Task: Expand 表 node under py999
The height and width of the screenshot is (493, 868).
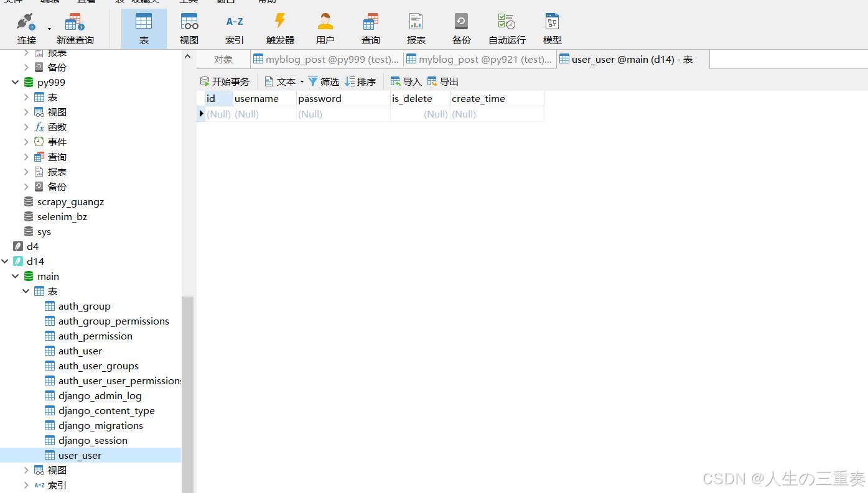Action: [x=26, y=97]
